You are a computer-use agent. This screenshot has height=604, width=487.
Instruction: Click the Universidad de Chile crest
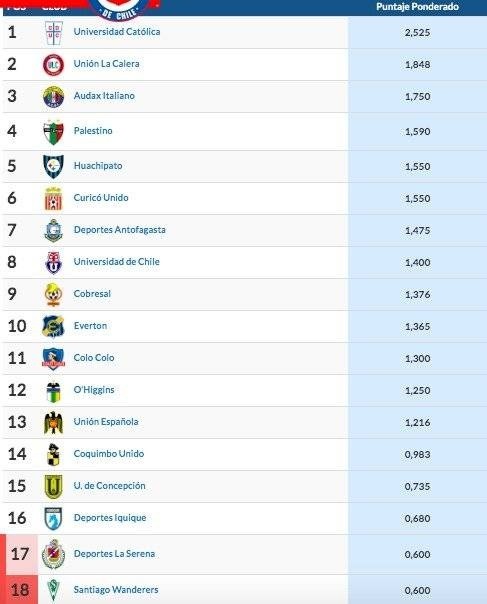click(x=54, y=263)
